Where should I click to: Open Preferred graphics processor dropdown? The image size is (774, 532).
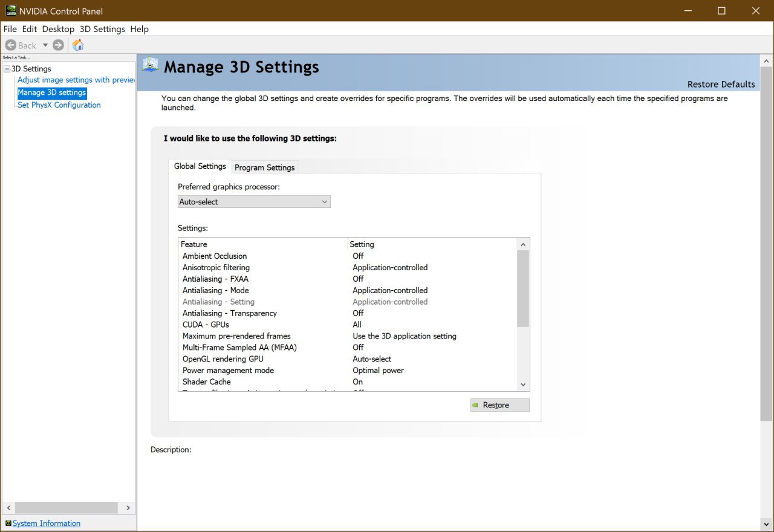(254, 202)
